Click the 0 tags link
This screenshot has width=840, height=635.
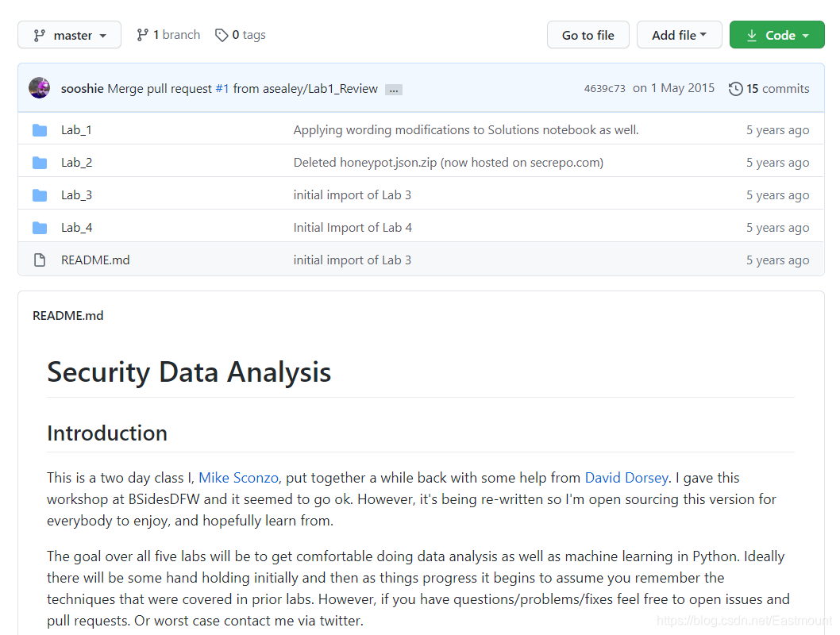(x=241, y=35)
